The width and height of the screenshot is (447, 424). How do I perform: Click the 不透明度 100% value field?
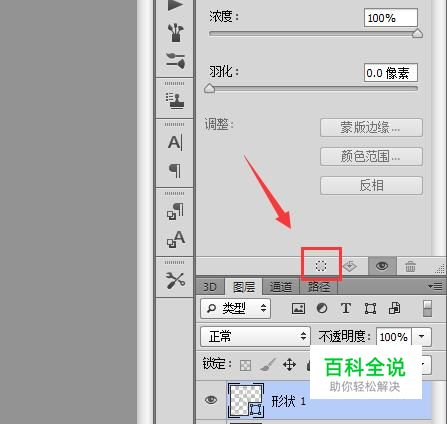tap(394, 337)
